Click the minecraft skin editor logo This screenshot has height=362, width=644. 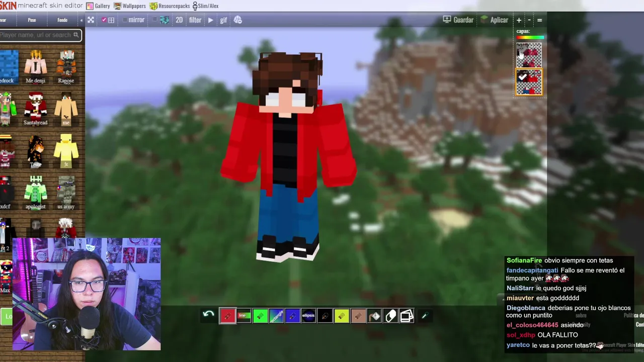[x=41, y=6]
